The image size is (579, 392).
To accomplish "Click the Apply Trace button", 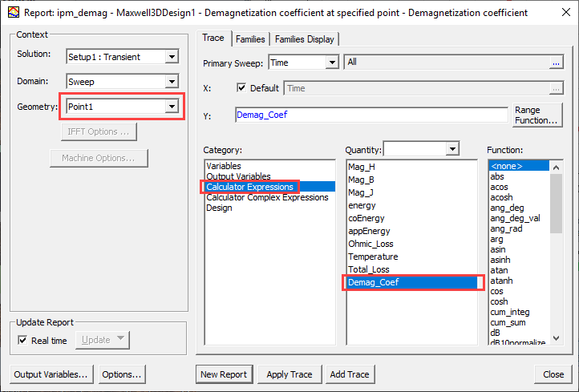I will pos(289,374).
